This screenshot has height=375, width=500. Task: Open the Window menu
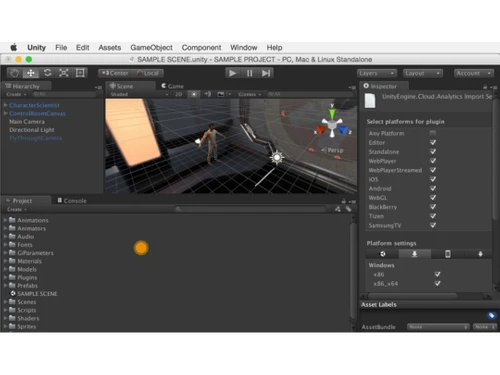coord(244,48)
